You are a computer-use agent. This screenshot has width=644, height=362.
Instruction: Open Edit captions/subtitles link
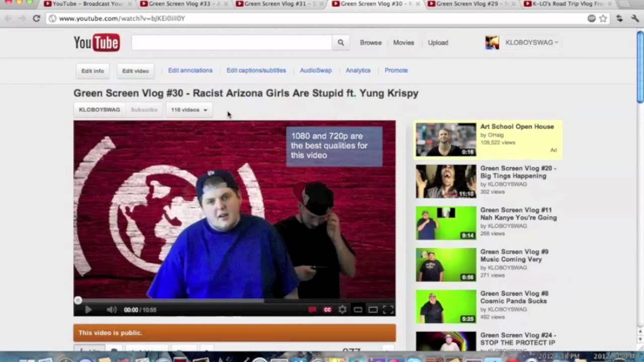click(256, 70)
